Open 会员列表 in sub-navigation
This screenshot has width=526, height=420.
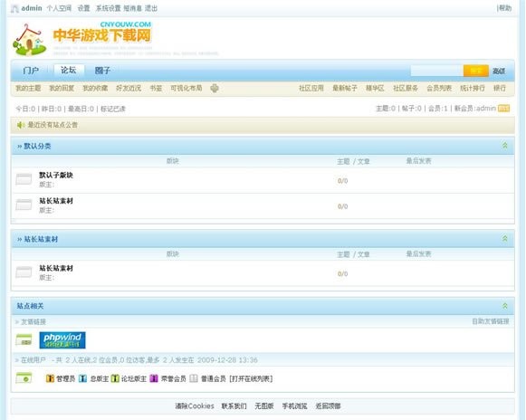pyautogui.click(x=439, y=88)
